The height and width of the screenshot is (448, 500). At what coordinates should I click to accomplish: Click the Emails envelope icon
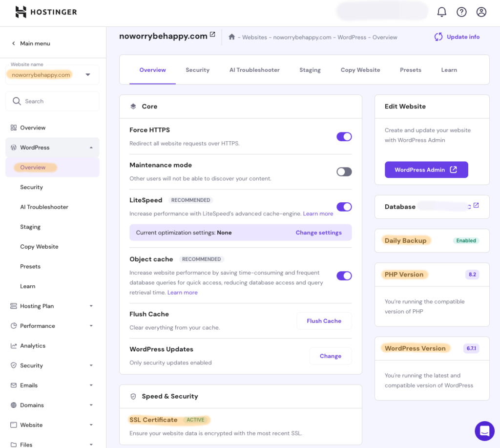pyautogui.click(x=13, y=385)
